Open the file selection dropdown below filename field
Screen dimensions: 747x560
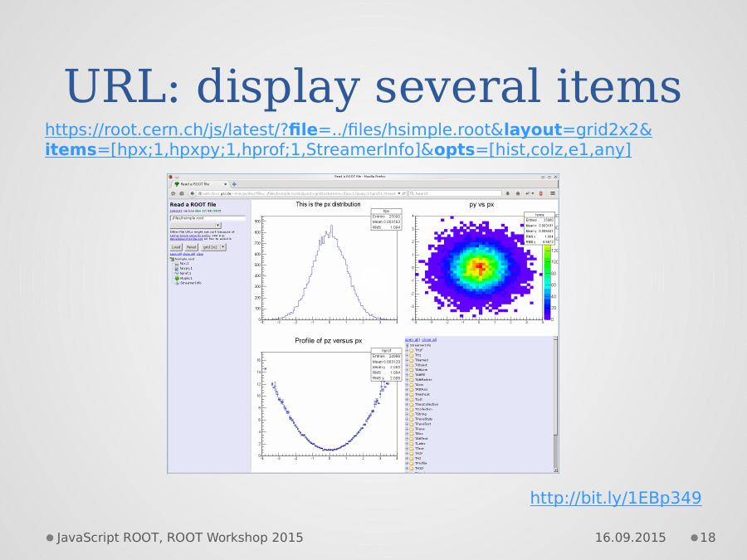[x=195, y=225]
